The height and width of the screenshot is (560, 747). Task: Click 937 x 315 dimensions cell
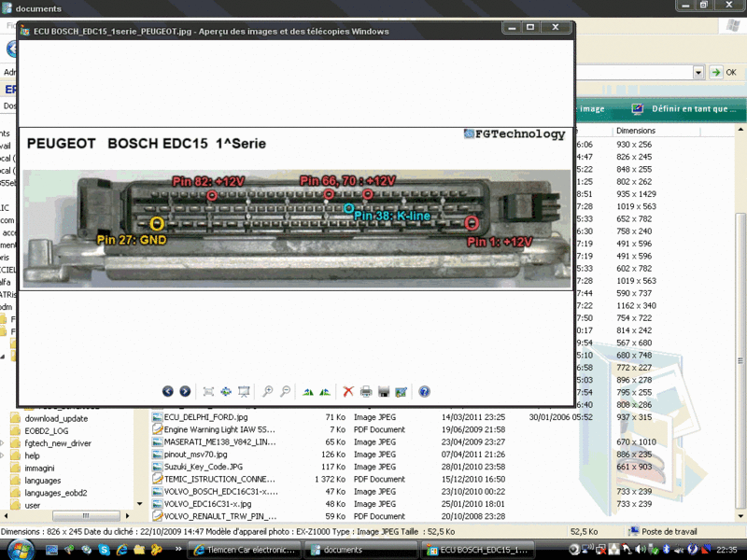(634, 417)
